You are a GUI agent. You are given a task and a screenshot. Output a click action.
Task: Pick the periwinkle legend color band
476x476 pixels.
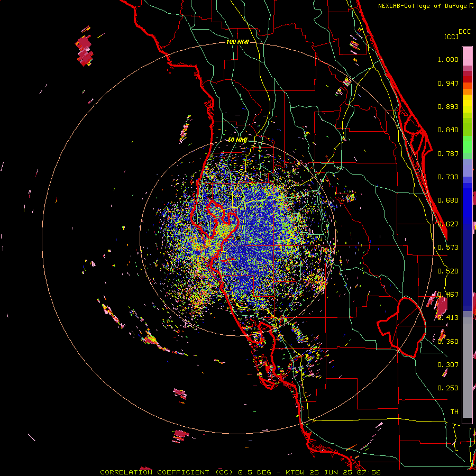tap(467, 168)
